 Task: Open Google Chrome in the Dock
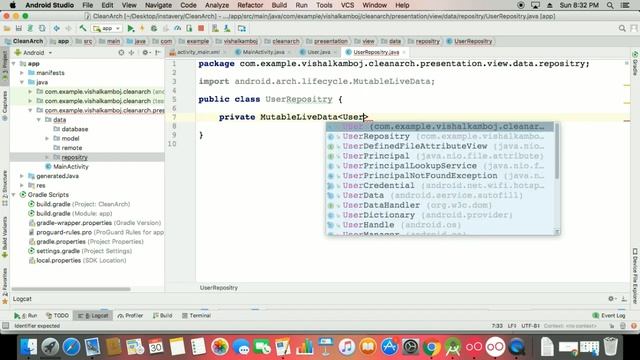tap(431, 347)
